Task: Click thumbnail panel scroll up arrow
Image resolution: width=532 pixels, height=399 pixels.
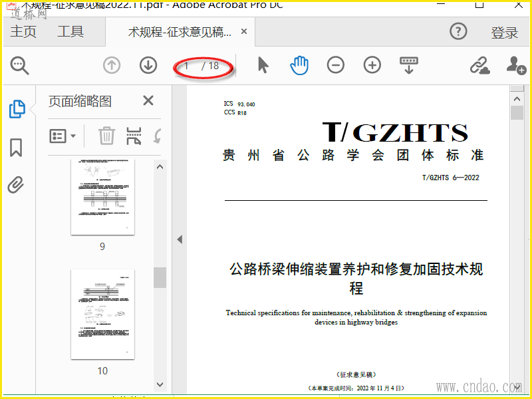Action: [160, 167]
